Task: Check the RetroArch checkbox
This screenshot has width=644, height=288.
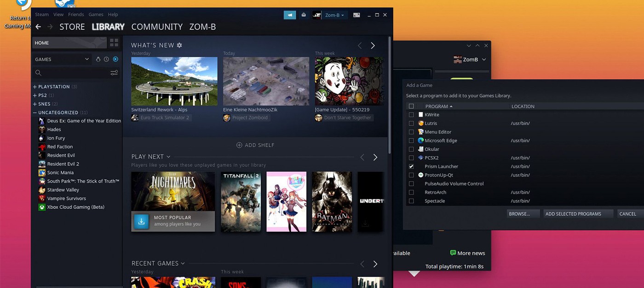Action: click(411, 192)
